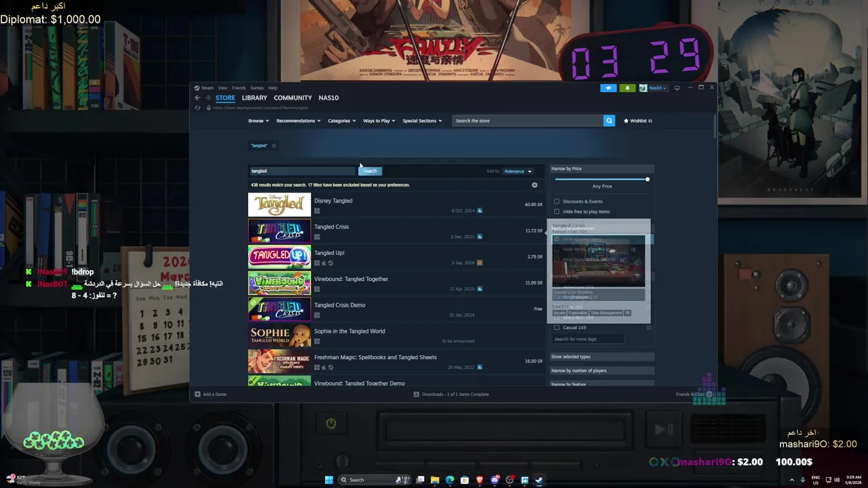This screenshot has width=868, height=488.
Task: Expand Show selected types section
Action: click(601, 357)
